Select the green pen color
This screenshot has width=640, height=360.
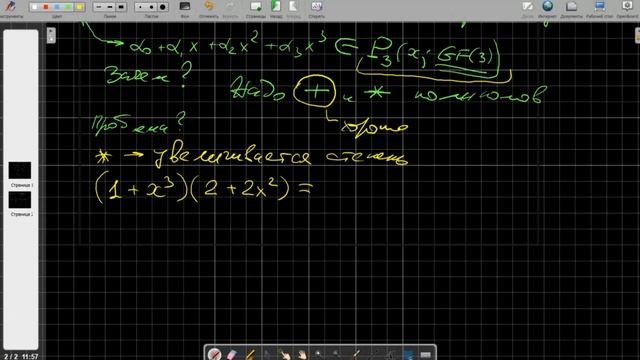pos(68,7)
